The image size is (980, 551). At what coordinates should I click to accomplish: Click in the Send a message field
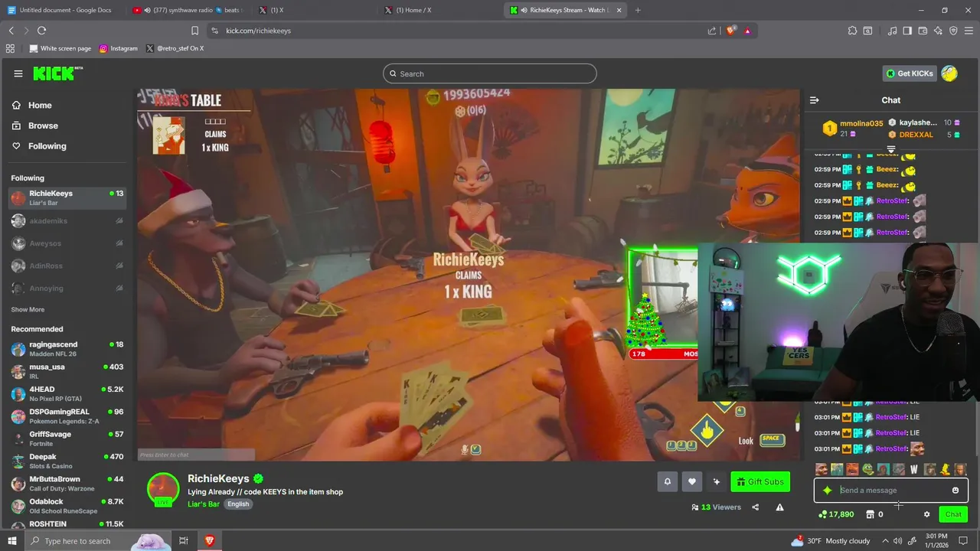(x=891, y=491)
